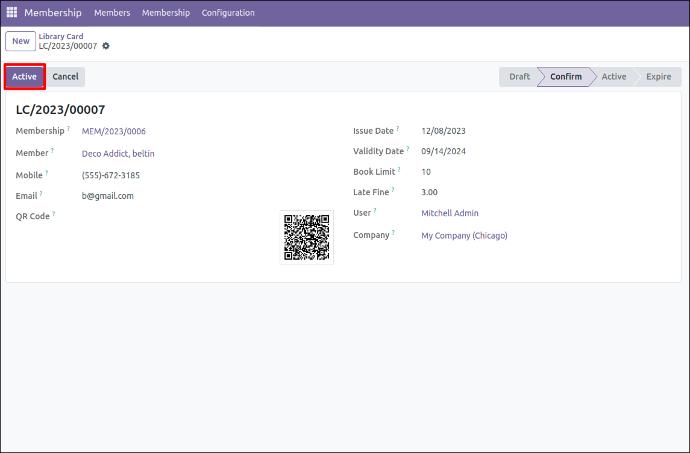Open membership link MEM/2023/0006
The image size is (690, 453).
click(114, 131)
